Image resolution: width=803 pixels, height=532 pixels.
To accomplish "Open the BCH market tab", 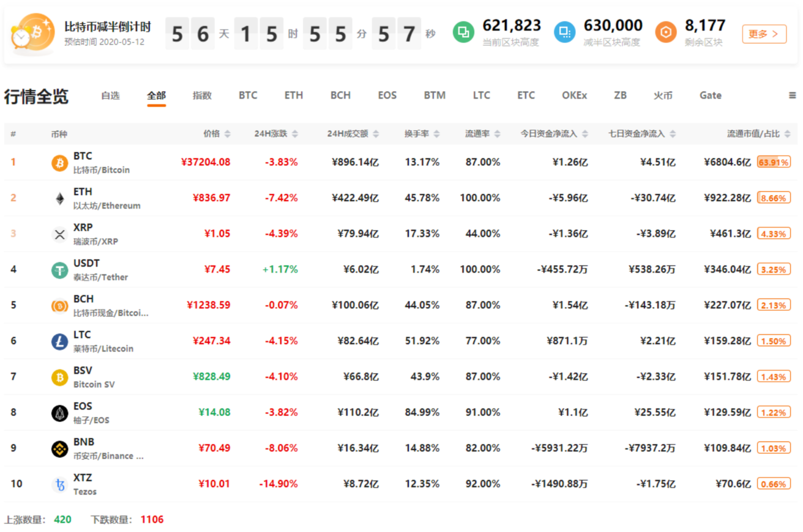I will click(x=340, y=95).
